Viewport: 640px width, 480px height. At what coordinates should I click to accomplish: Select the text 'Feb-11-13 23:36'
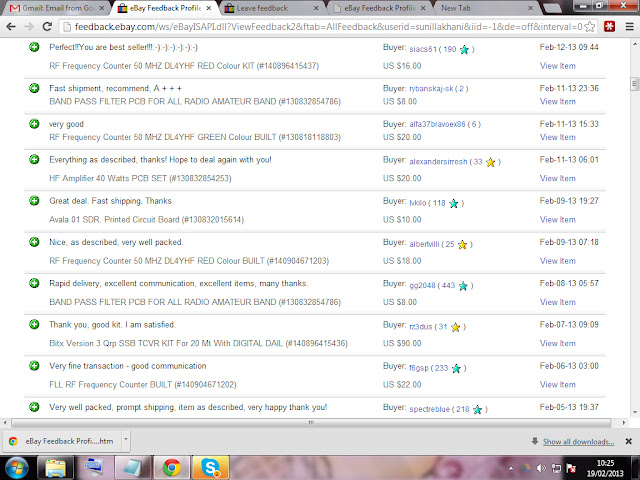coord(569,88)
